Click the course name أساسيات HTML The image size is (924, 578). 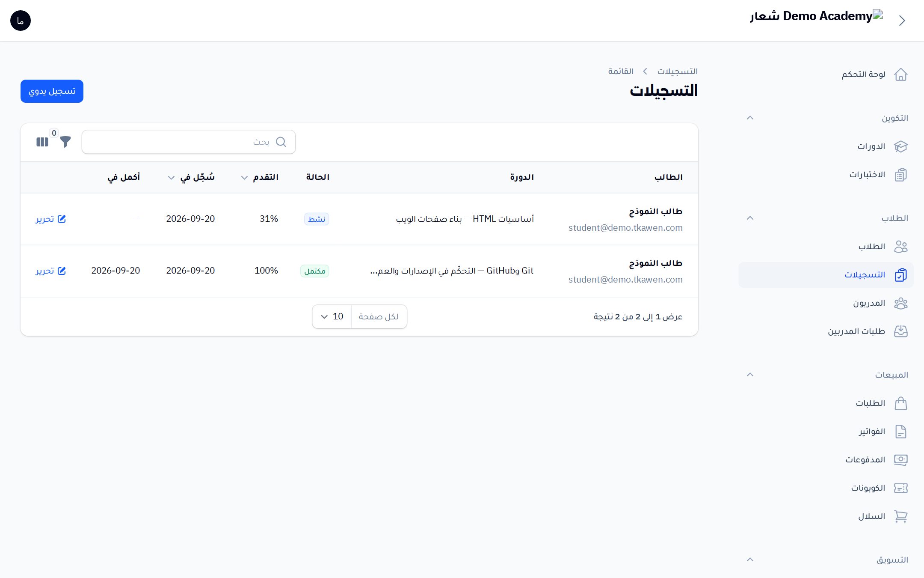[465, 219]
